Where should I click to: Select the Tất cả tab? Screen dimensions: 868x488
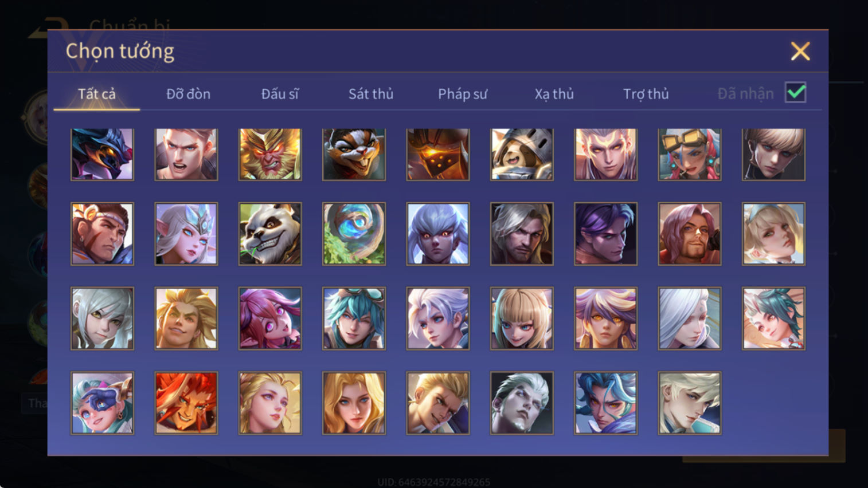click(x=97, y=94)
